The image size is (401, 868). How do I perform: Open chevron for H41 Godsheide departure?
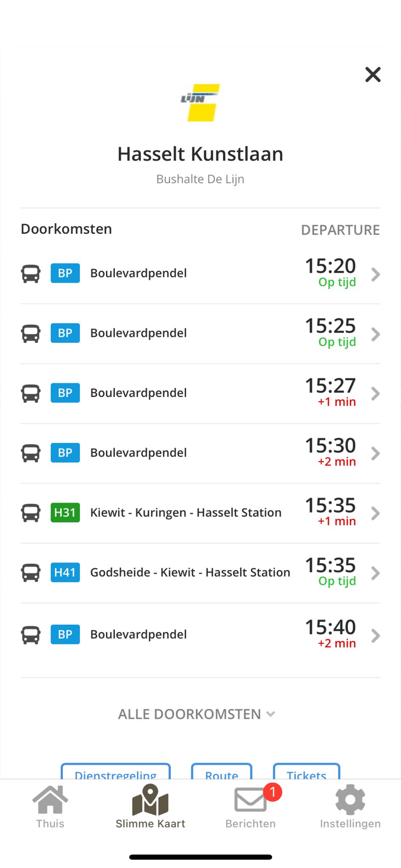click(375, 573)
